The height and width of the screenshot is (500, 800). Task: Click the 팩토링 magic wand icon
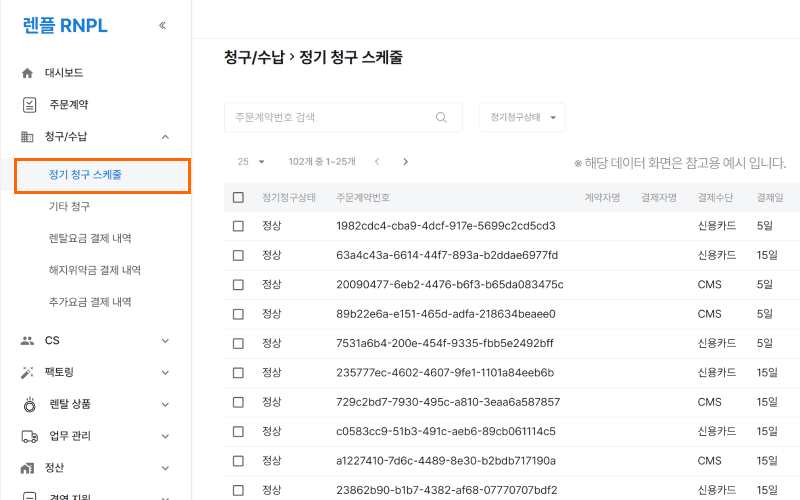click(28, 372)
